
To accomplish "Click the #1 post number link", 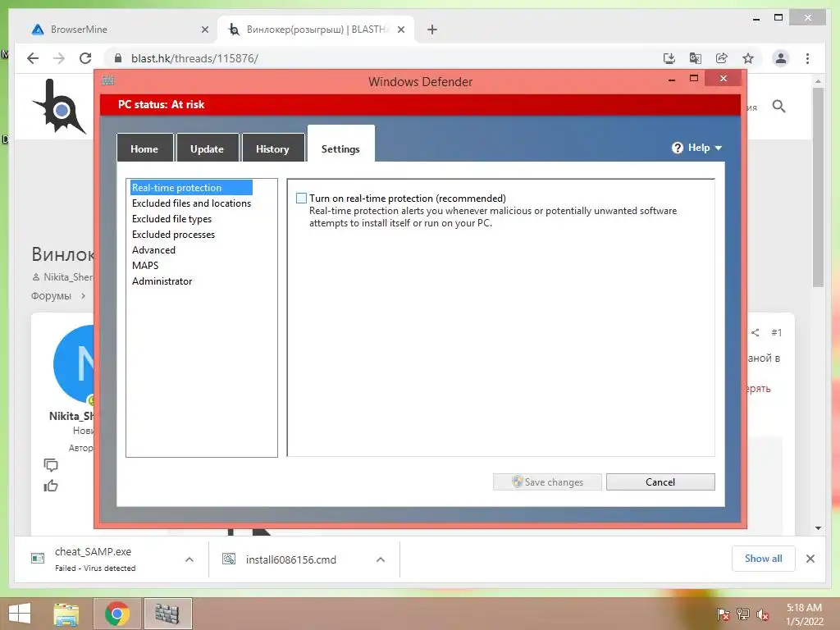I will coord(777,333).
